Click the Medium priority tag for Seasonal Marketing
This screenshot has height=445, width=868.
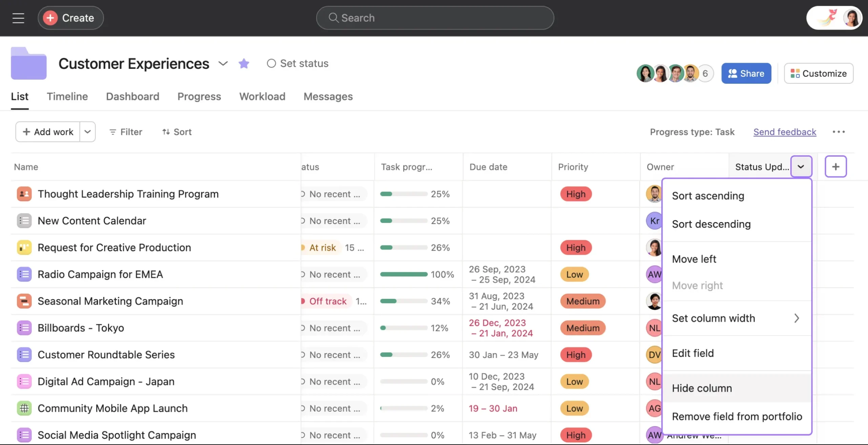[583, 301]
